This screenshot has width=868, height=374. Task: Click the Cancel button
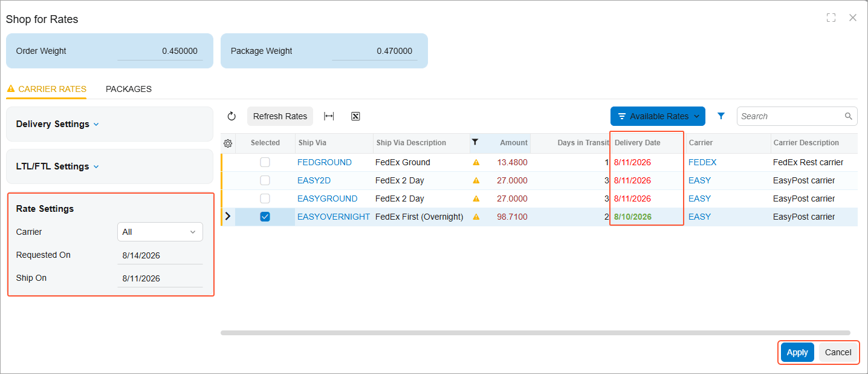[x=838, y=352]
